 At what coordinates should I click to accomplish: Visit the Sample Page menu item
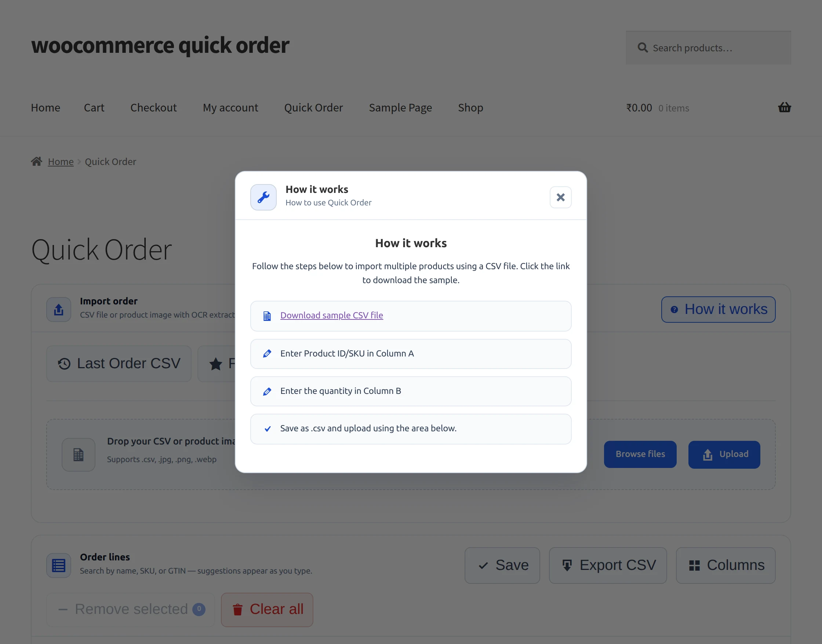pos(400,108)
